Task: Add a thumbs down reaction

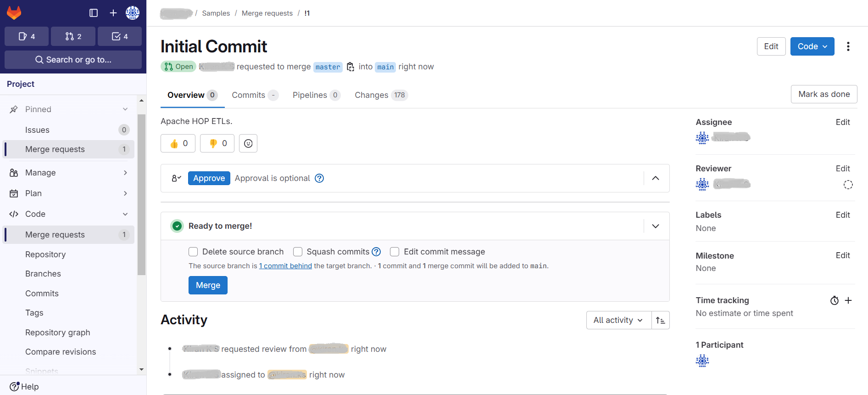Action: pos(217,143)
